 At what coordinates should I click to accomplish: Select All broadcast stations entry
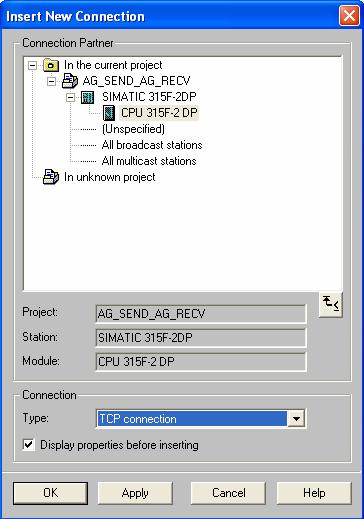(152, 145)
